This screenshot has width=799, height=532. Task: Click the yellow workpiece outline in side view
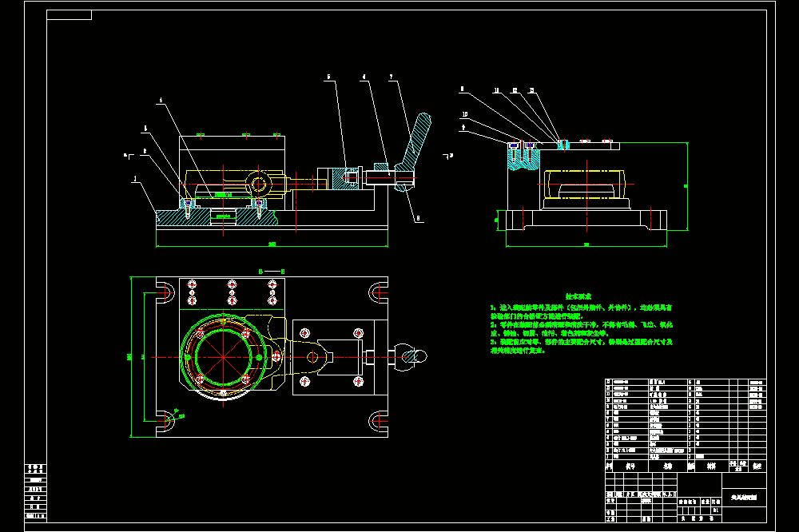click(x=585, y=184)
